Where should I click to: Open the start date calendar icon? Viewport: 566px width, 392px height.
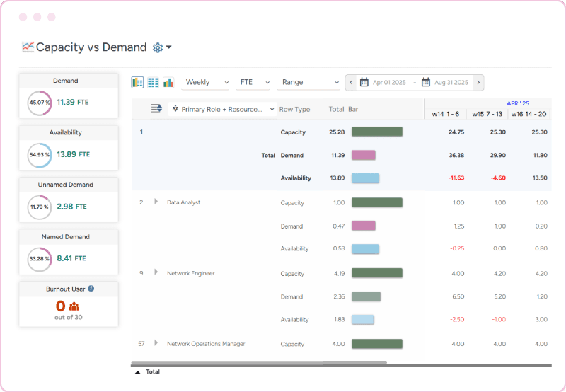[364, 82]
